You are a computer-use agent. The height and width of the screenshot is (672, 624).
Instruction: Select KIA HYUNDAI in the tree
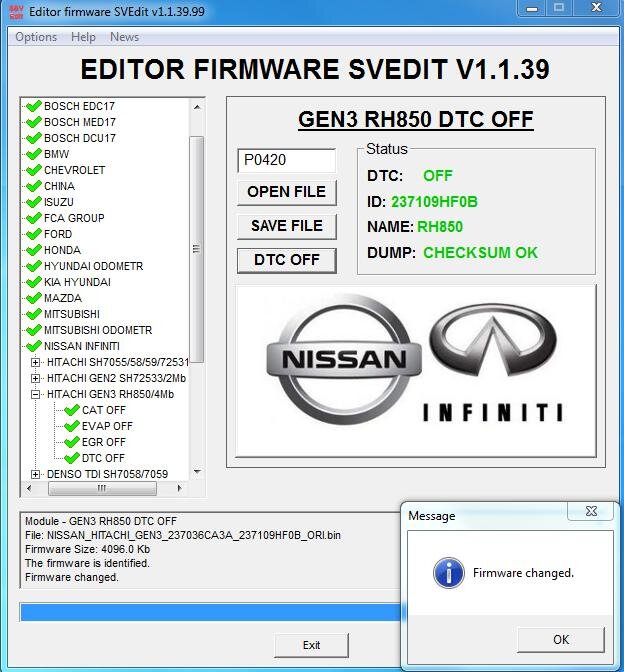pos(77,282)
